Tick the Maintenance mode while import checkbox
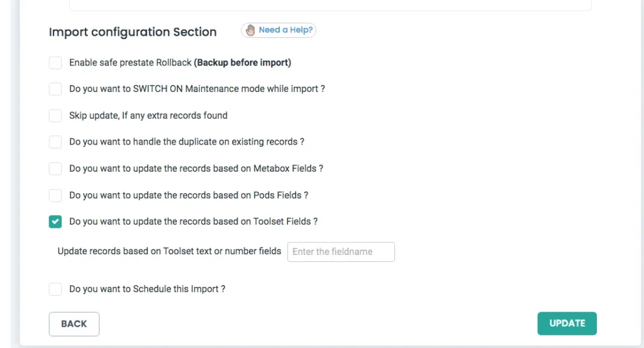This screenshot has height=348, width=644. click(x=55, y=89)
